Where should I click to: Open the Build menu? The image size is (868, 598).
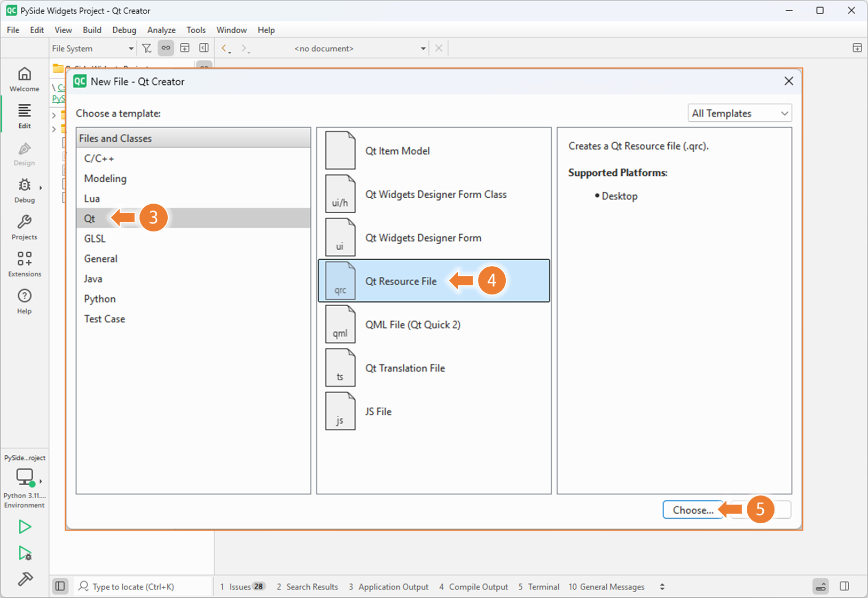pyautogui.click(x=92, y=30)
